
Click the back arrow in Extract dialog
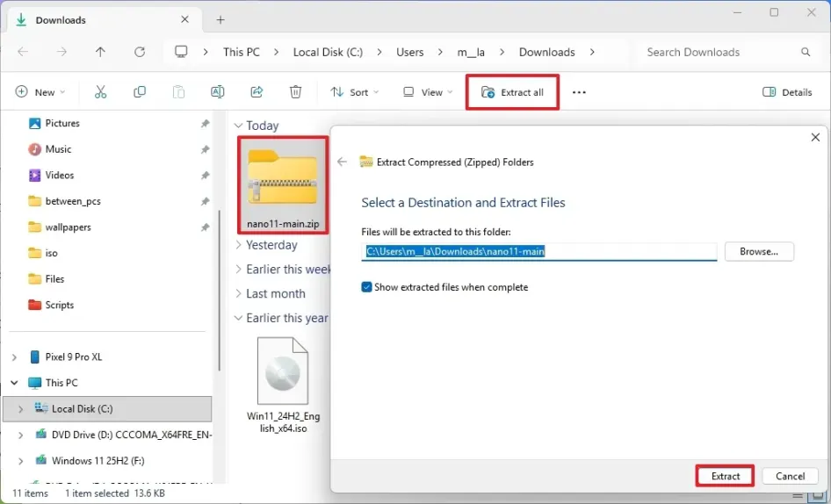(343, 162)
